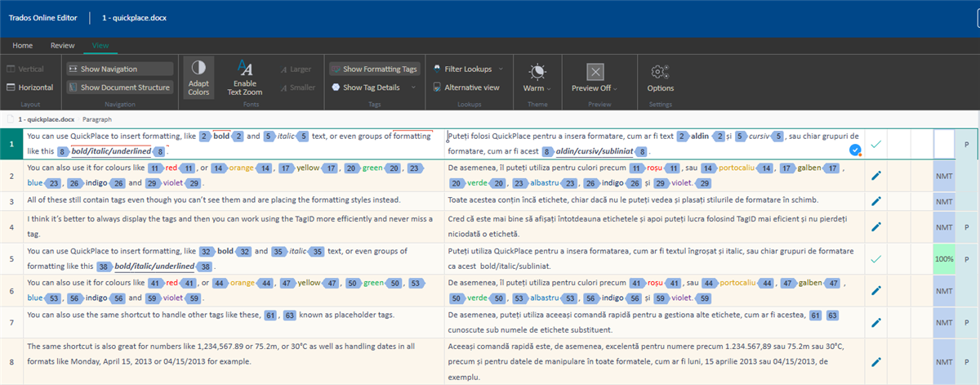This screenshot has height=385, width=980.
Task: Click the NMT badge on segment 7
Action: point(943,322)
